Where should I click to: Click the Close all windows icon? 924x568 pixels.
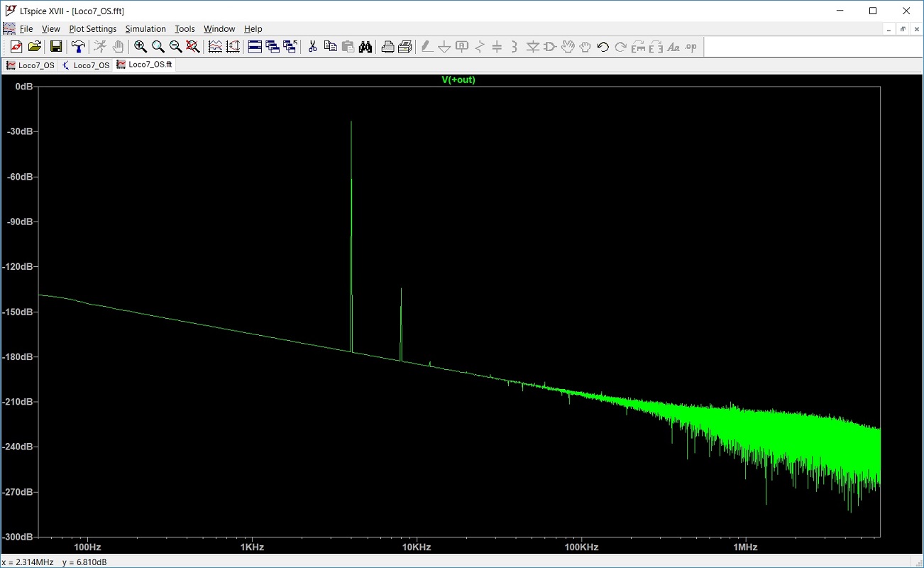290,47
